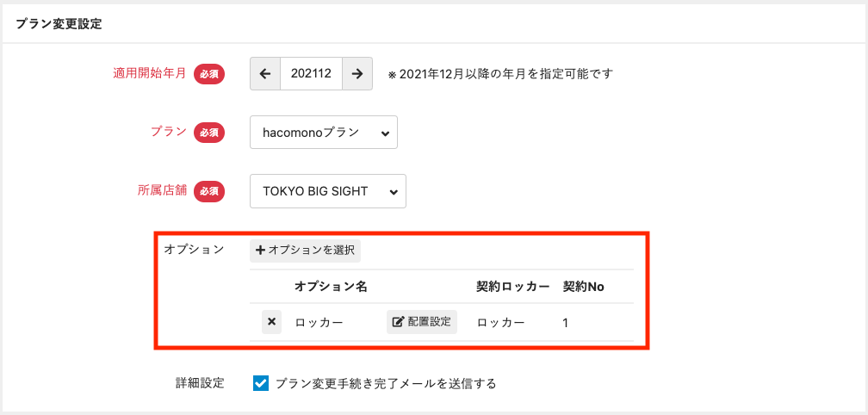Click the right arrow for next month
Image resolution: width=868 pixels, height=415 pixels.
click(x=357, y=73)
